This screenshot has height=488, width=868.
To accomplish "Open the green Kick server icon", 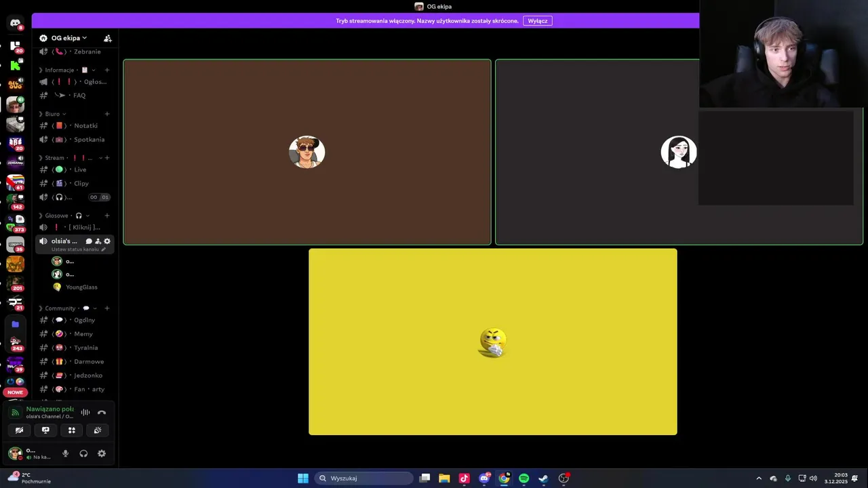I will pyautogui.click(x=15, y=66).
